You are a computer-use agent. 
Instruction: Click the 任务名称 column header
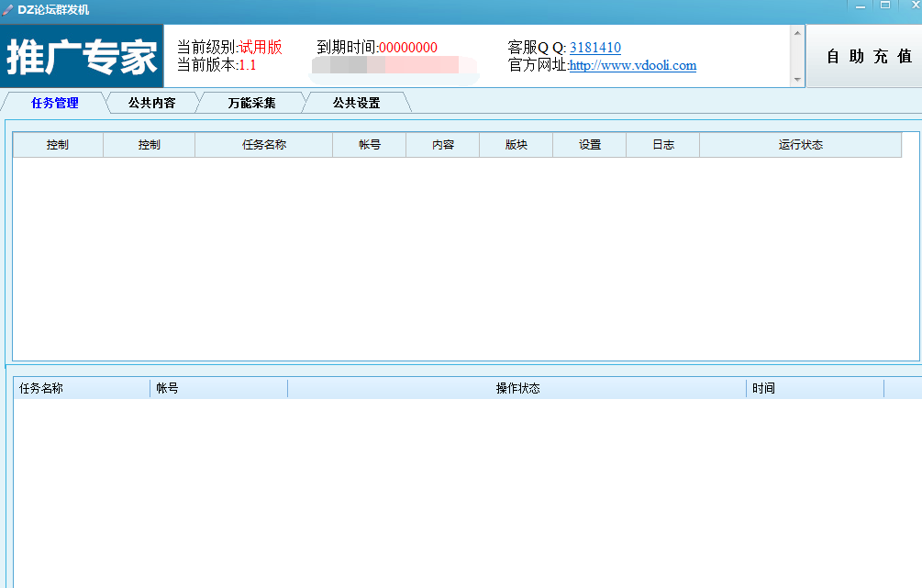(263, 144)
